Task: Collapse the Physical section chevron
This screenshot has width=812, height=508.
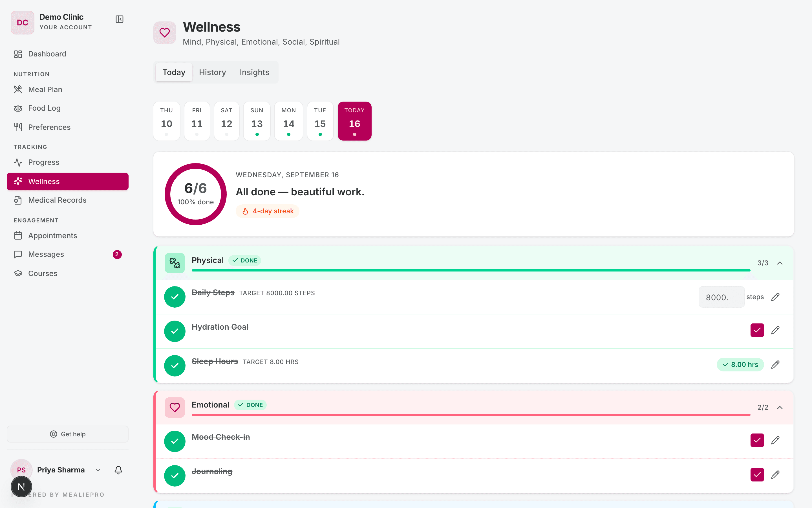Action: coord(780,263)
